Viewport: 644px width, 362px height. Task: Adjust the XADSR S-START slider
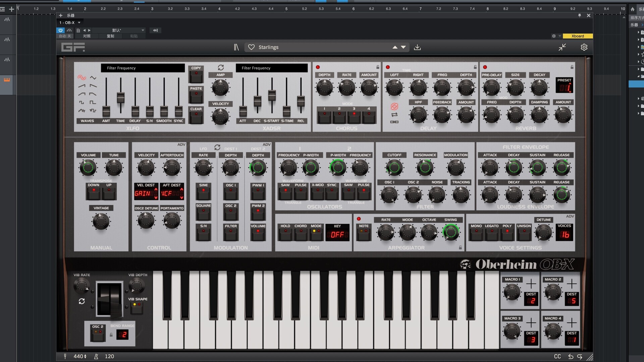point(272,95)
